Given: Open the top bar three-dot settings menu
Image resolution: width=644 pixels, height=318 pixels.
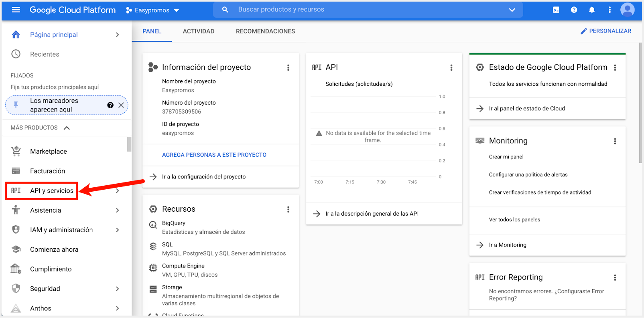Looking at the screenshot, I should [x=609, y=10].
